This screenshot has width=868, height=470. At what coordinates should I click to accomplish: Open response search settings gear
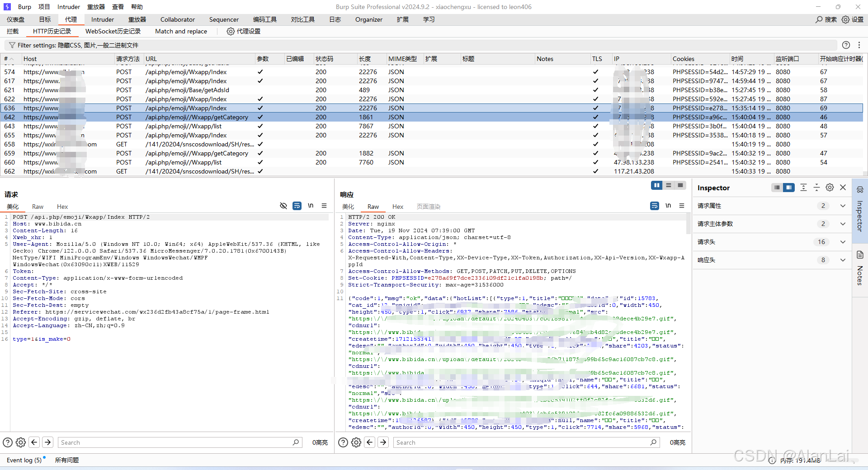[356, 442]
